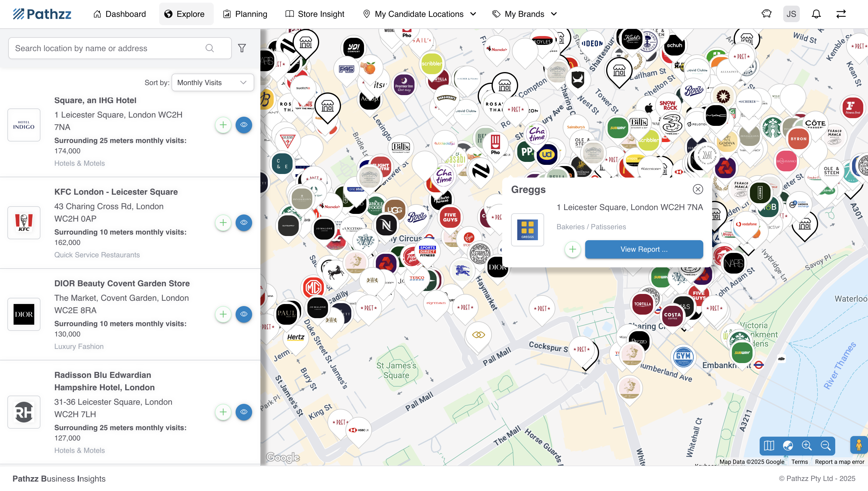This screenshot has height=491, width=868.
Task: Add Square IHG Hotel with plus button
Action: point(223,125)
